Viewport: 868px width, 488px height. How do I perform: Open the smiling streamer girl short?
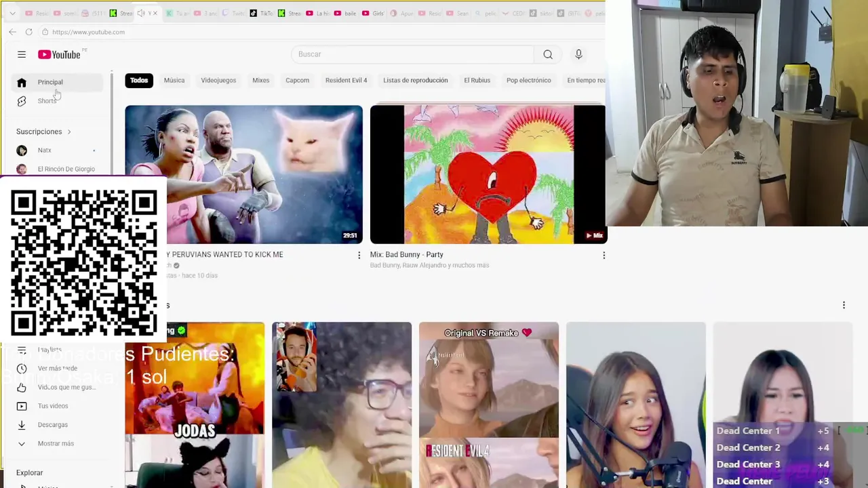[x=636, y=405]
